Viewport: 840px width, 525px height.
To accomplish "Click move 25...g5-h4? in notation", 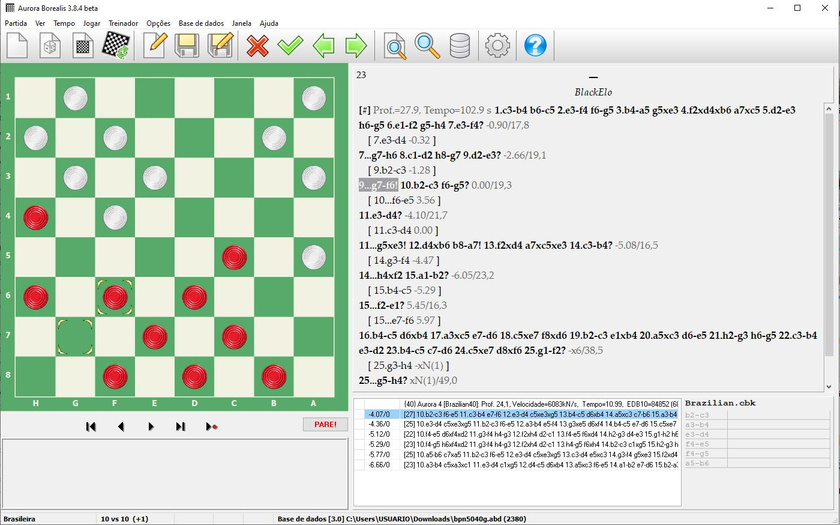I will pyautogui.click(x=383, y=380).
